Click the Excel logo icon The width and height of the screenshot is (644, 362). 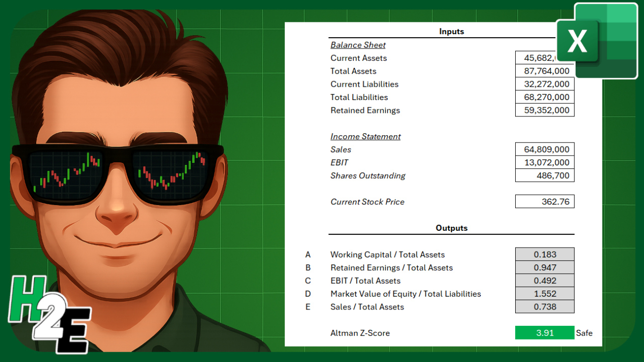596,41
